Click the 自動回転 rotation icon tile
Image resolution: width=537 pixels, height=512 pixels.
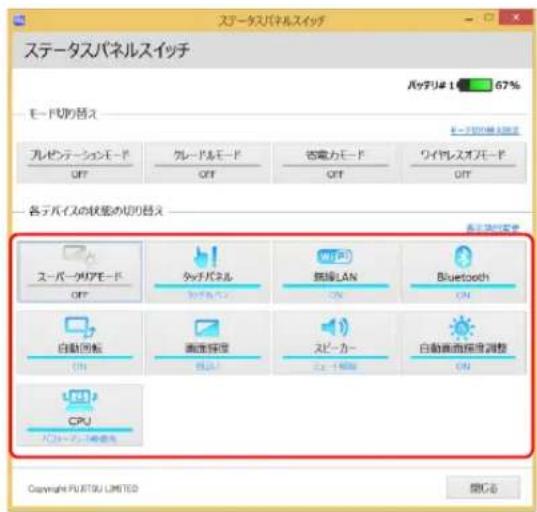click(80, 343)
